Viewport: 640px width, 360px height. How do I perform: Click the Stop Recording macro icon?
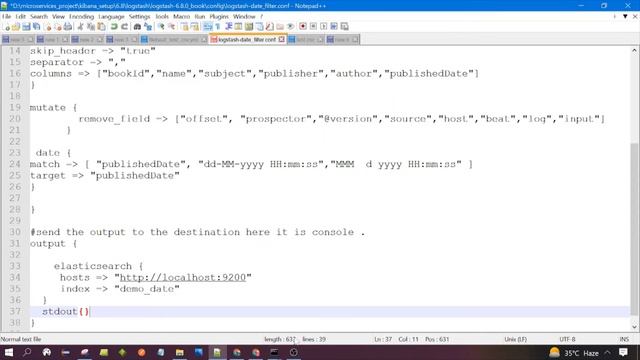point(313,27)
